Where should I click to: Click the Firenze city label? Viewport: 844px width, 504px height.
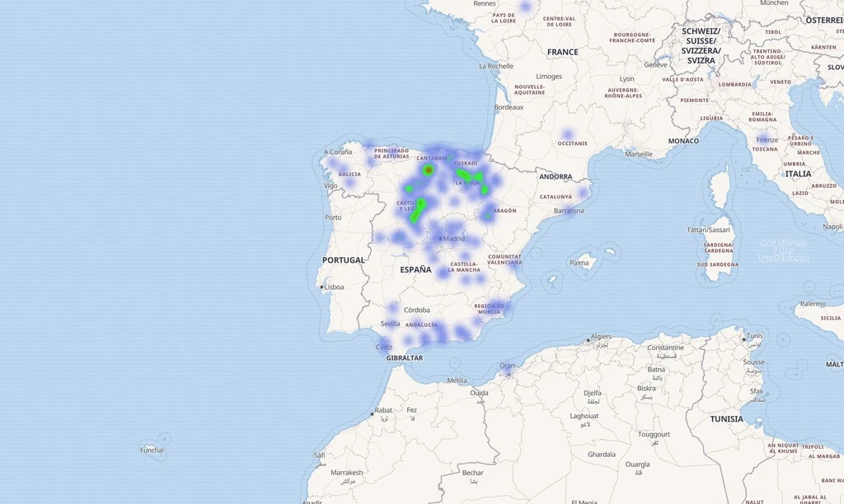click(x=767, y=140)
